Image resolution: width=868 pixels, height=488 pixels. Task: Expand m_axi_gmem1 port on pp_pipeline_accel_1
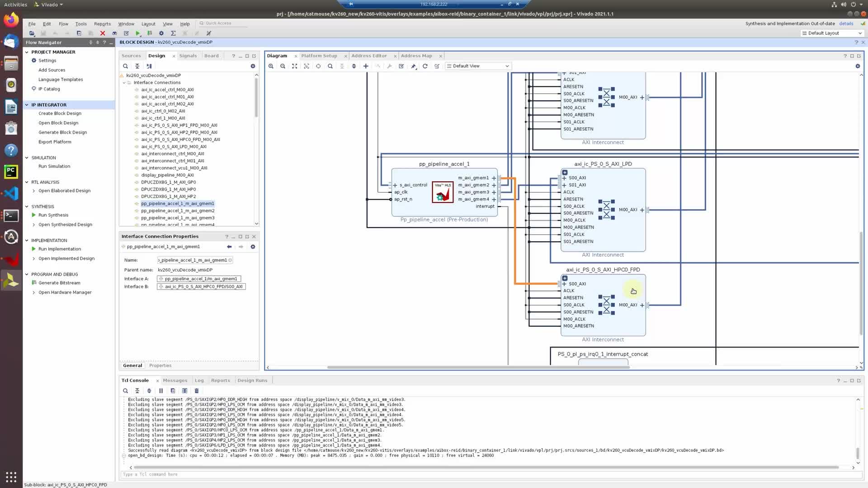point(494,178)
